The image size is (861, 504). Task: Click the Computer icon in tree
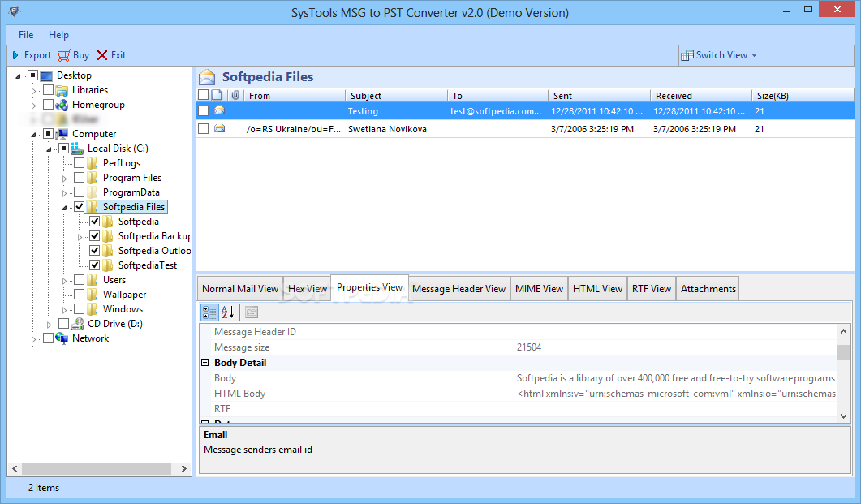pos(62,134)
